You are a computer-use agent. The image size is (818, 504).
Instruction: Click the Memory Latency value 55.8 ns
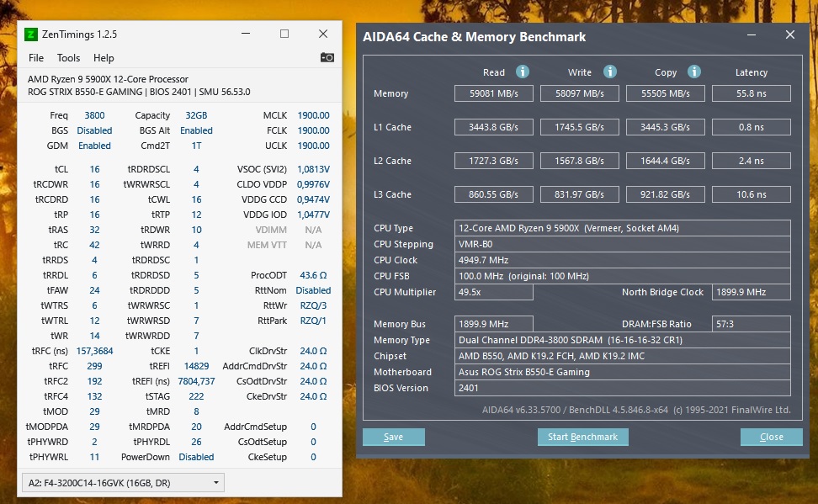point(752,93)
